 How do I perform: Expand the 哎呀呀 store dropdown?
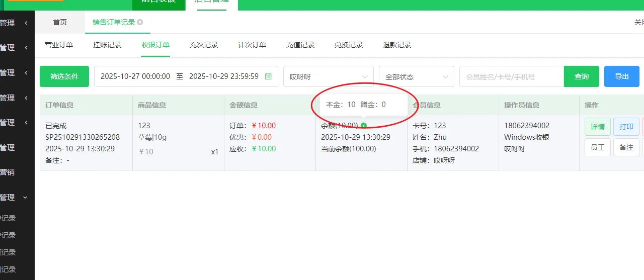[x=328, y=77]
